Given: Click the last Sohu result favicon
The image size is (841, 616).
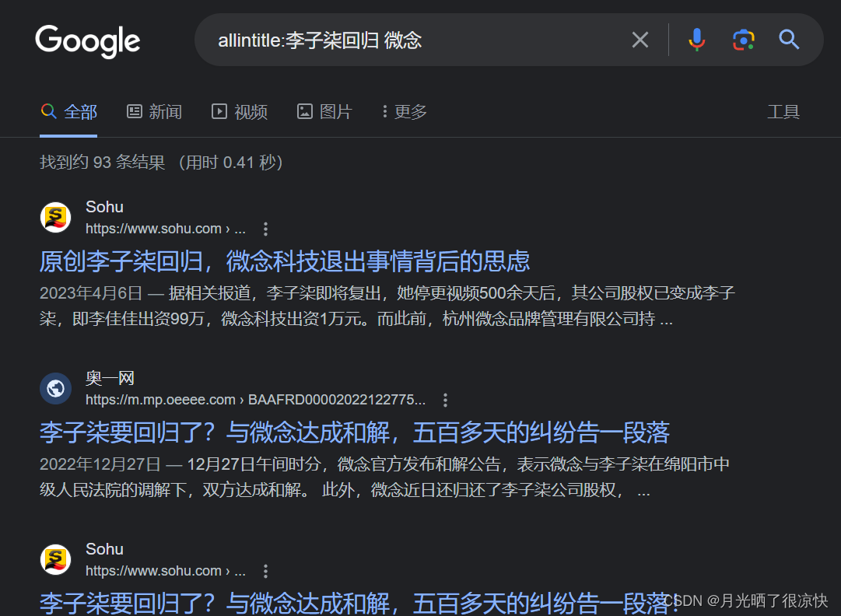Looking at the screenshot, I should [x=56, y=560].
